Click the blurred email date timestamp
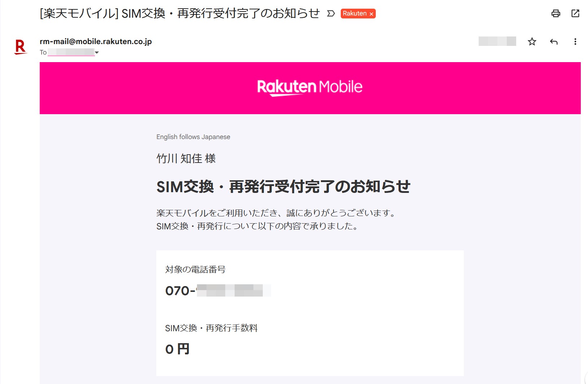Viewport: 588px width, 384px height. 497,41
